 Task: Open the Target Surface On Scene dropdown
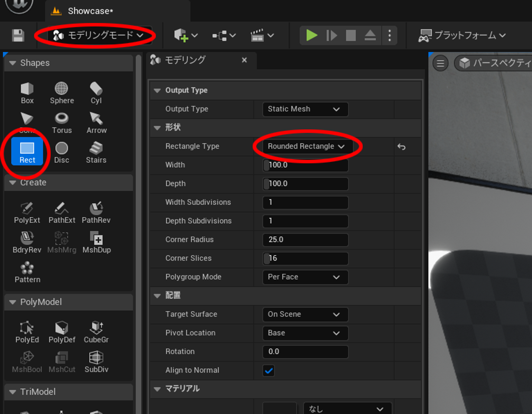(305, 314)
